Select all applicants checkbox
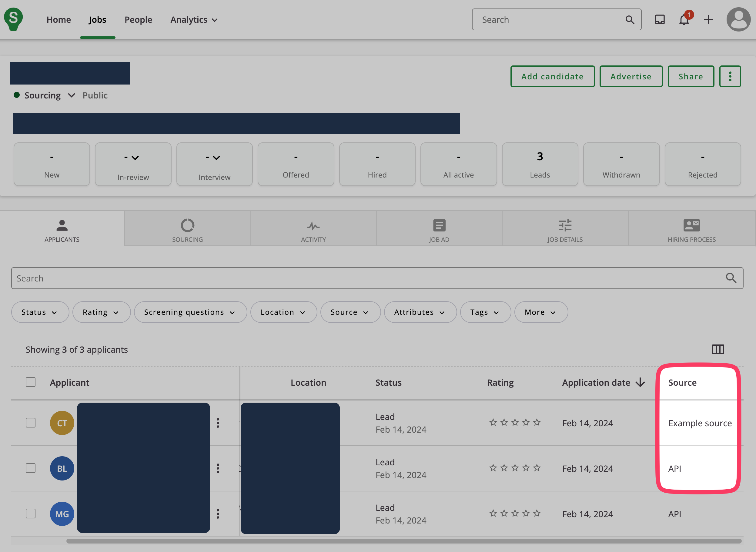Viewport: 756px width, 552px height. pyautogui.click(x=31, y=382)
